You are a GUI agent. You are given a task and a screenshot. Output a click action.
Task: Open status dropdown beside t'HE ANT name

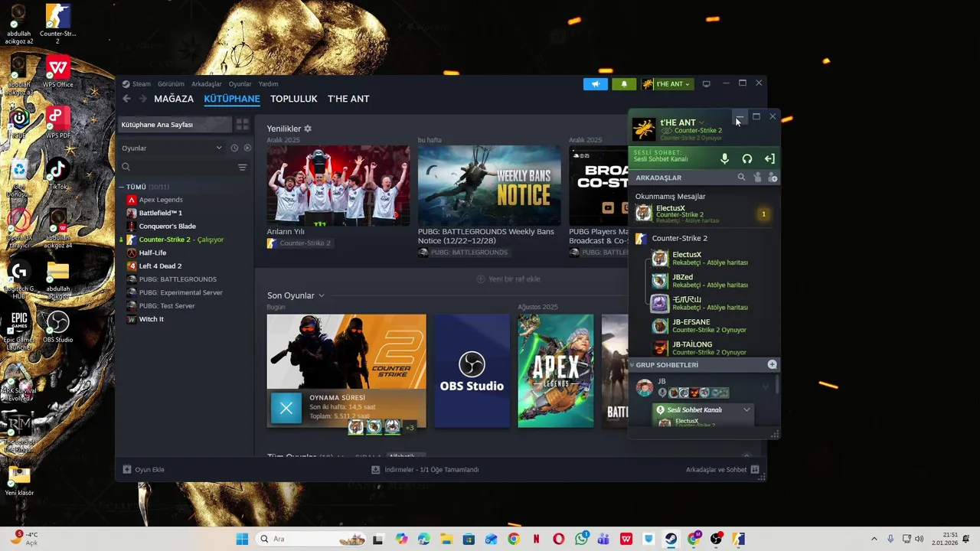(x=701, y=122)
